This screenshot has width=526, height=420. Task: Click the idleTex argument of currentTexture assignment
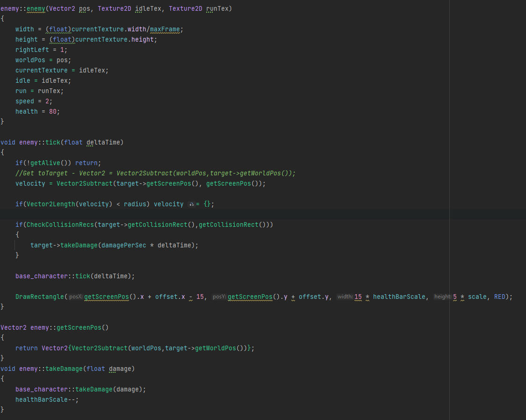[x=93, y=70]
